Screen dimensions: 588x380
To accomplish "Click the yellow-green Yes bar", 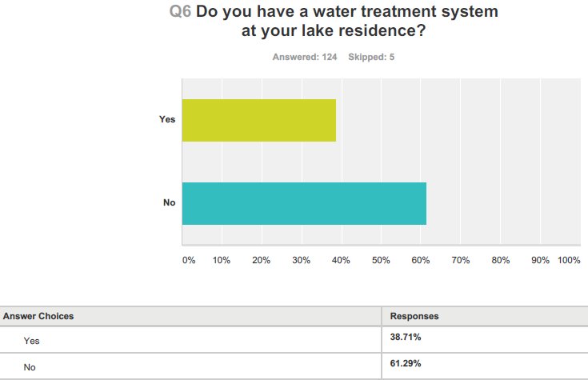I will click(x=258, y=120).
